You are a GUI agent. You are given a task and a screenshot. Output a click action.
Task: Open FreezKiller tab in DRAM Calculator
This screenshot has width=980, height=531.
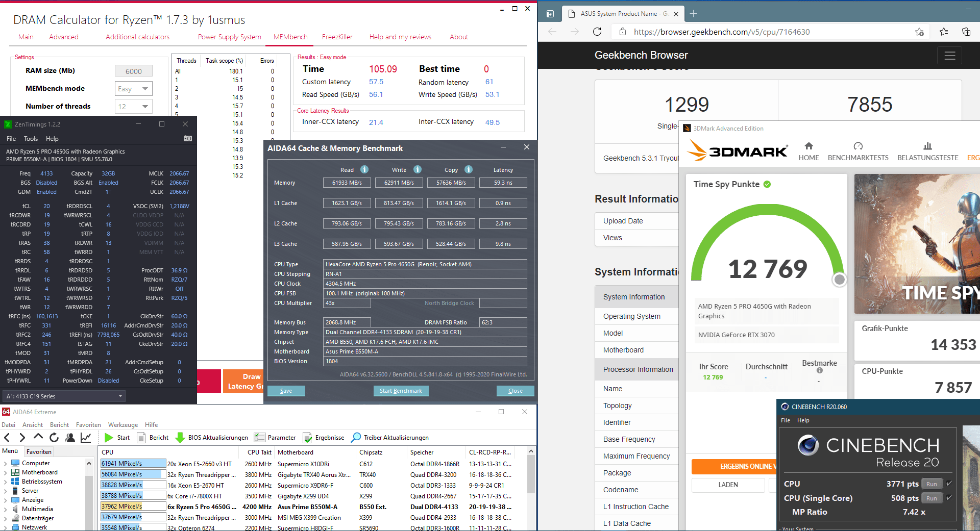(x=337, y=37)
